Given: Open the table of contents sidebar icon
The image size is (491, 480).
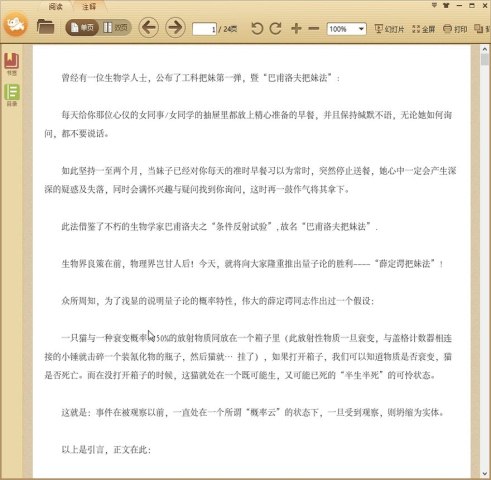Looking at the screenshot, I should (x=12, y=95).
